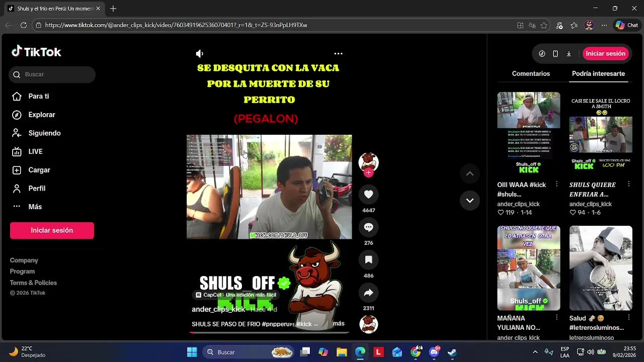Click the taskbar Buscar search box
Screen dimensions: 644x362
[249, 352]
